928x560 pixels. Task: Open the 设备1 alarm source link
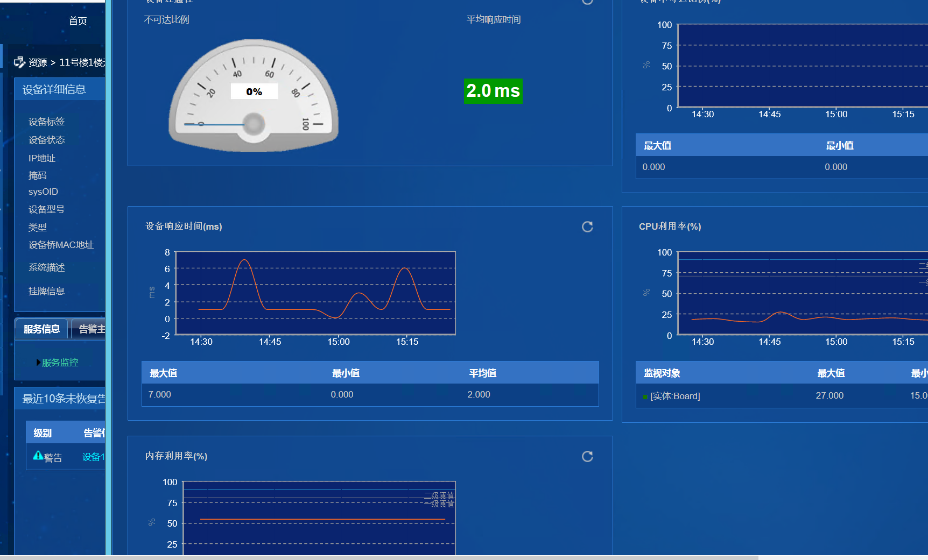[93, 457]
